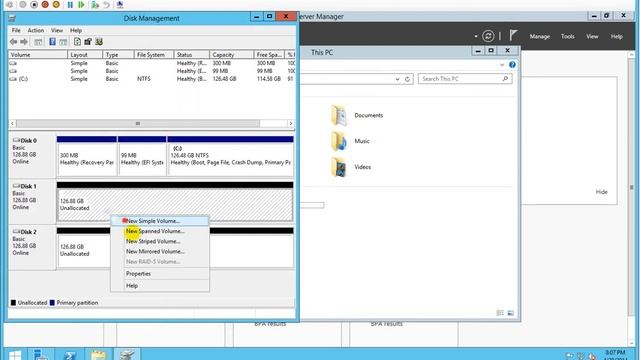Click the volume list scroll left arrow

[x=12, y=124]
